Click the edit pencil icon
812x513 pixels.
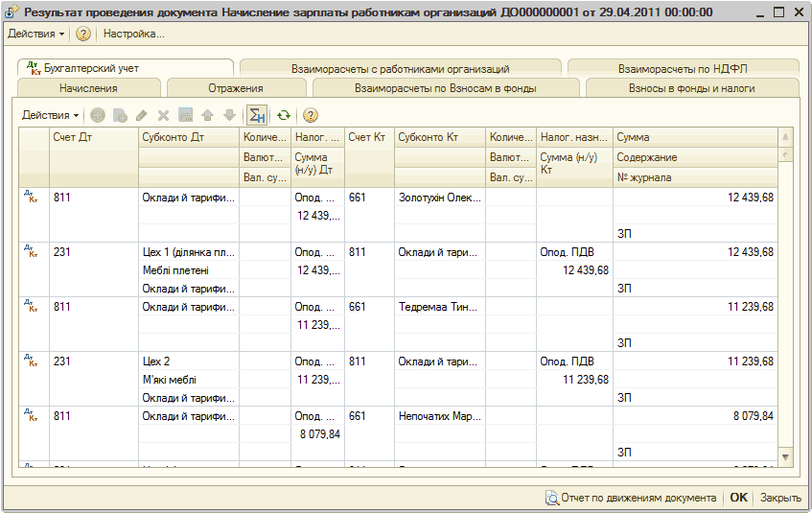(141, 115)
